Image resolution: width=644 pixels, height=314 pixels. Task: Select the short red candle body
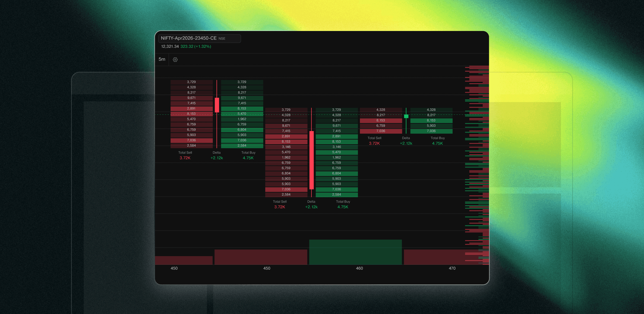(217, 105)
